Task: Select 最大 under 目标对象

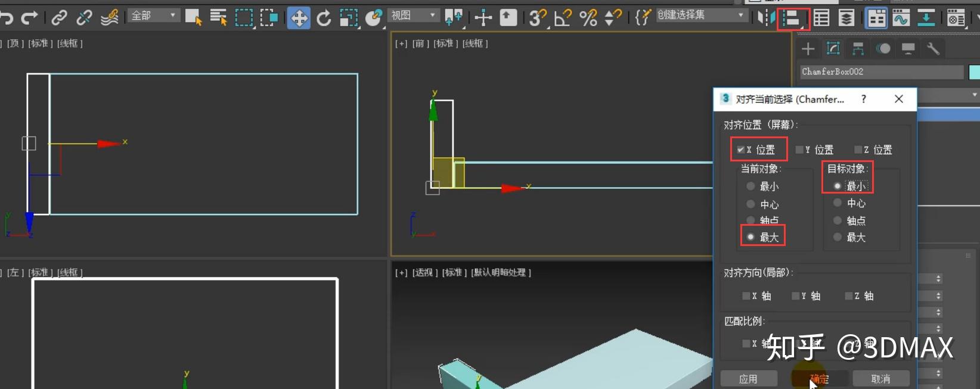Action: (x=838, y=237)
